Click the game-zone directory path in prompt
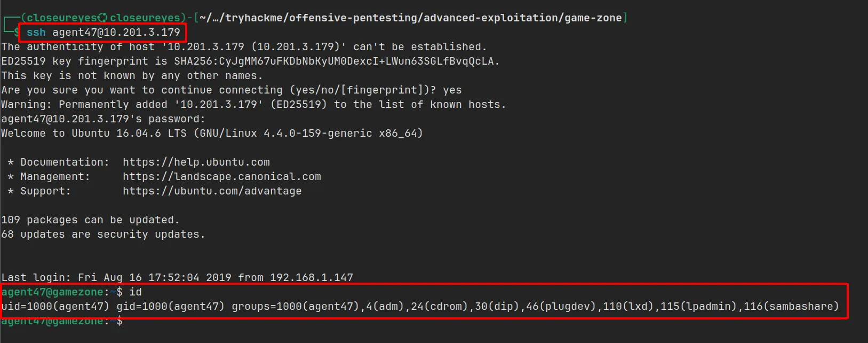868x343 pixels. (593, 18)
